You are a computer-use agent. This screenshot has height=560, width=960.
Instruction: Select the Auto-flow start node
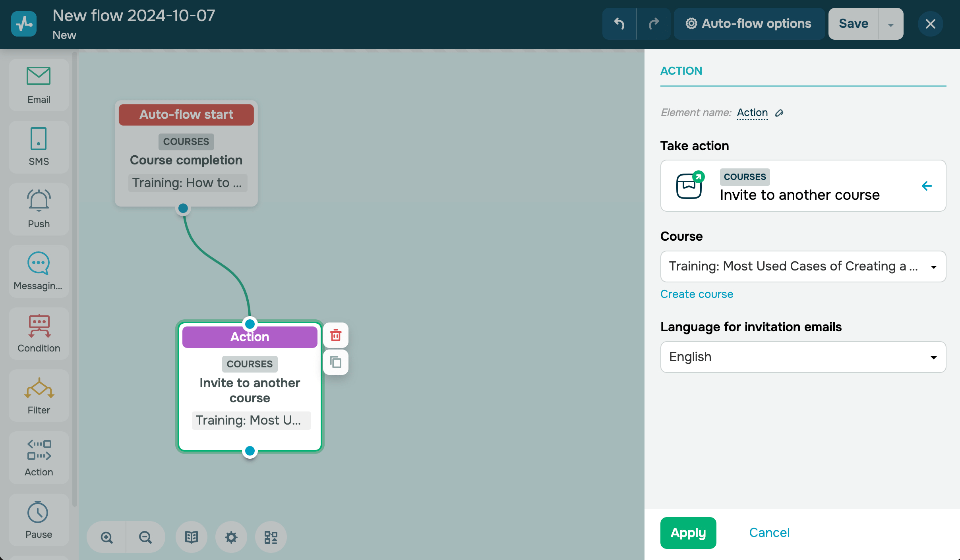point(186,153)
